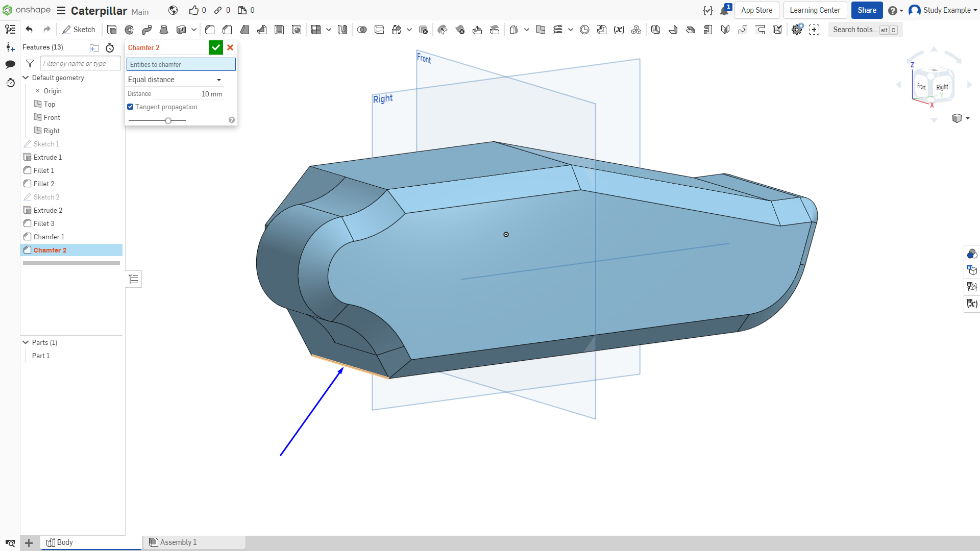
Task: Confirm Chamfer 2 with green checkmark
Action: 216,47
